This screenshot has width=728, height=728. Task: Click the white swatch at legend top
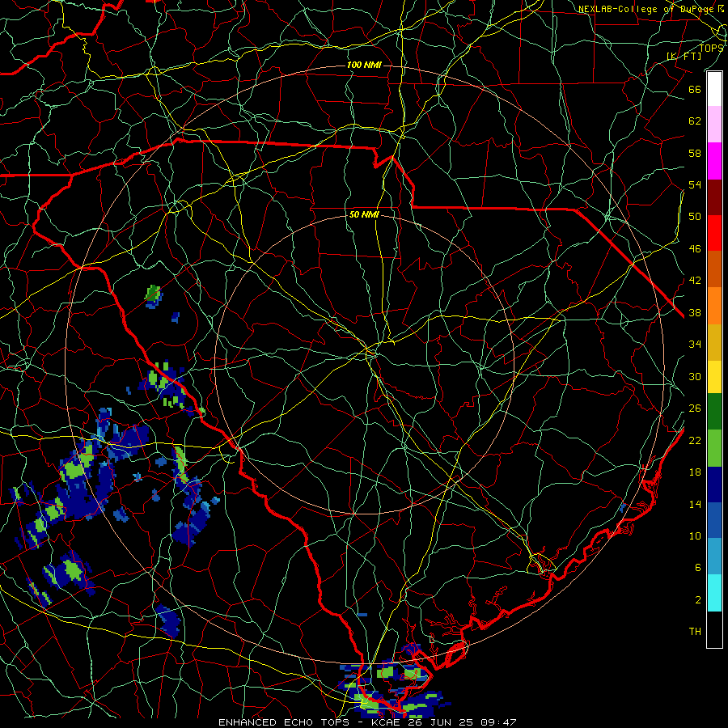pyautogui.click(x=714, y=89)
